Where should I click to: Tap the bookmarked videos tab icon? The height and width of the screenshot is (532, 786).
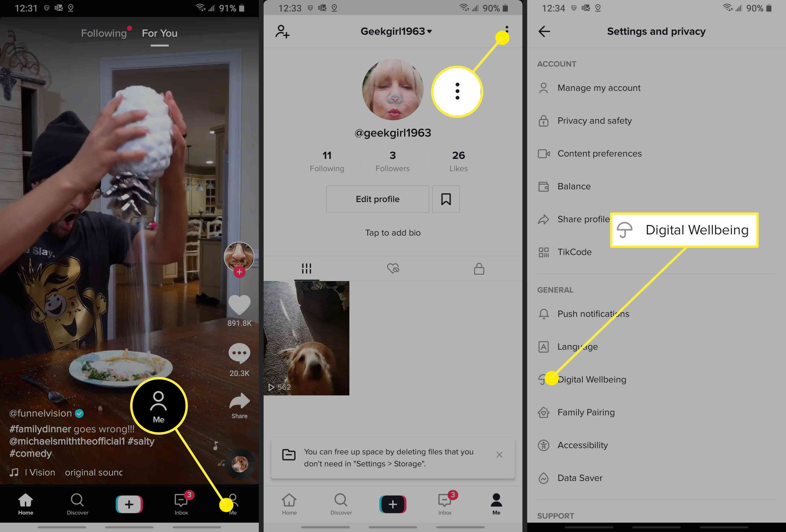click(x=446, y=199)
